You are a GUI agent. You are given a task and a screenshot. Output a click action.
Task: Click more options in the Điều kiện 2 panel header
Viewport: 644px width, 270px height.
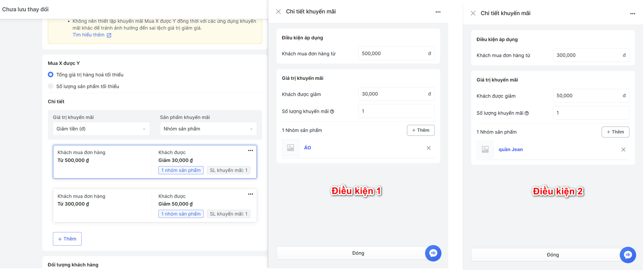coord(633,14)
